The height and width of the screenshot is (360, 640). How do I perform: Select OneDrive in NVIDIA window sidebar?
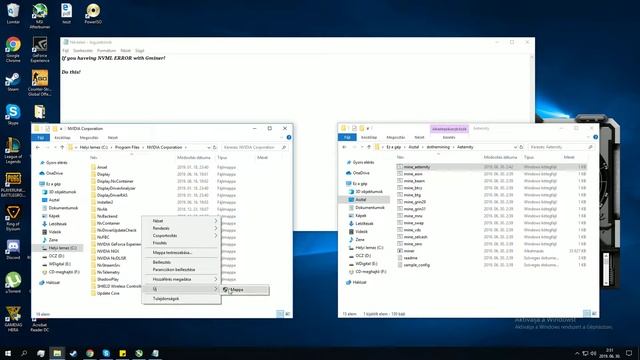click(51, 173)
